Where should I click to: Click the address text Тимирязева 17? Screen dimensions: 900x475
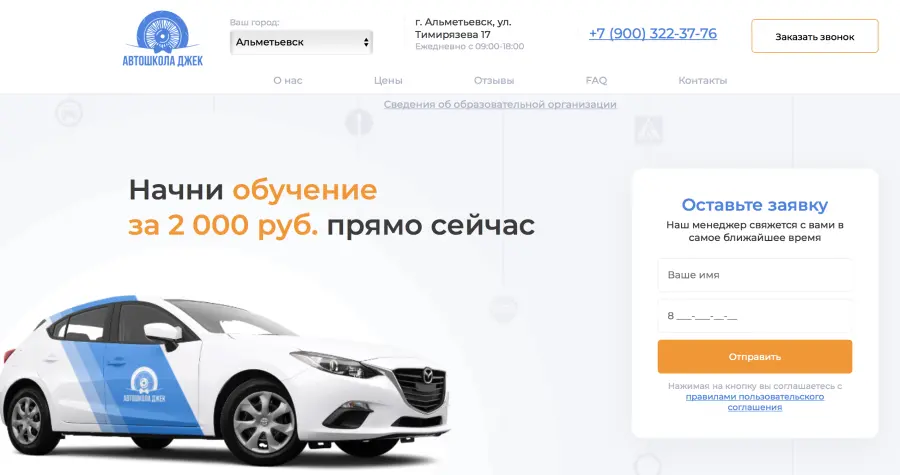pyautogui.click(x=453, y=34)
